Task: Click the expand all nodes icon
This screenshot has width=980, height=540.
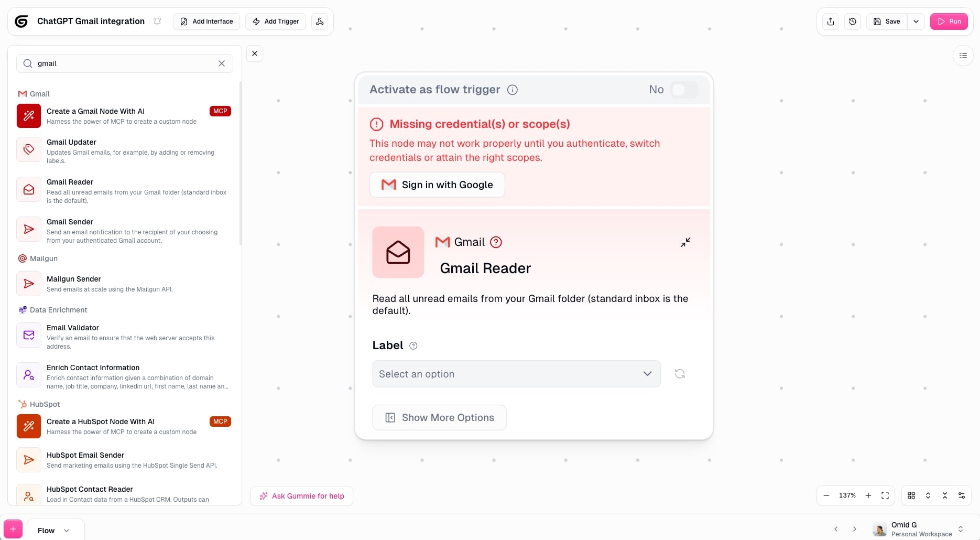Action: (x=928, y=495)
